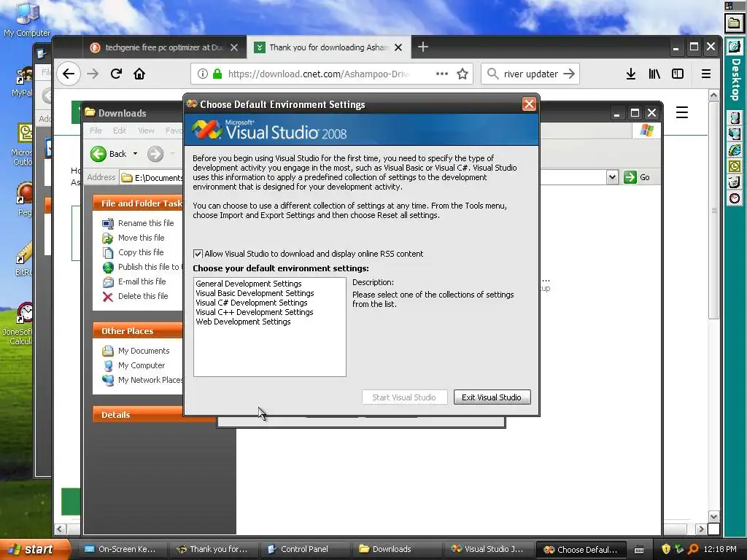This screenshot has height=560, width=747.
Task: Open the page hamburger menu on the cnet page
Action: [x=682, y=113]
